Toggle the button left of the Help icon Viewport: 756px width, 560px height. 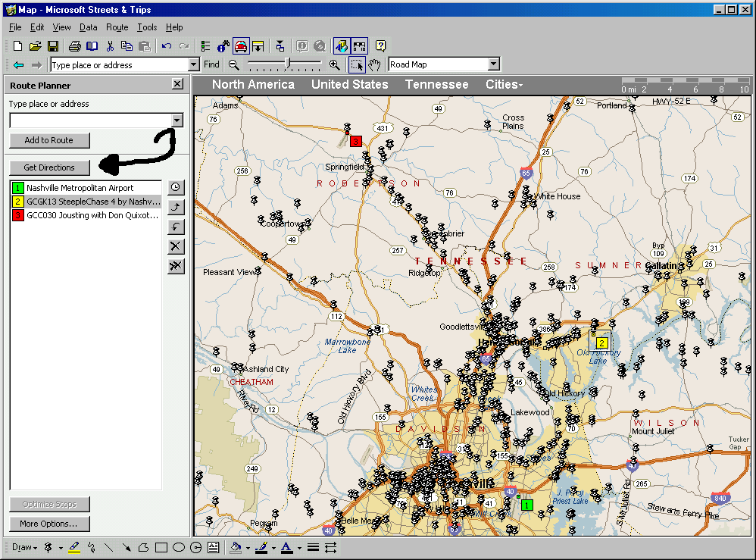(360, 46)
